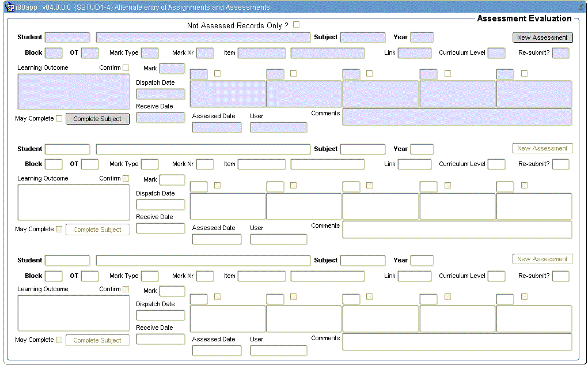588x365 pixels.
Task: Select the Receive Date field in the second record
Action: click(160, 228)
